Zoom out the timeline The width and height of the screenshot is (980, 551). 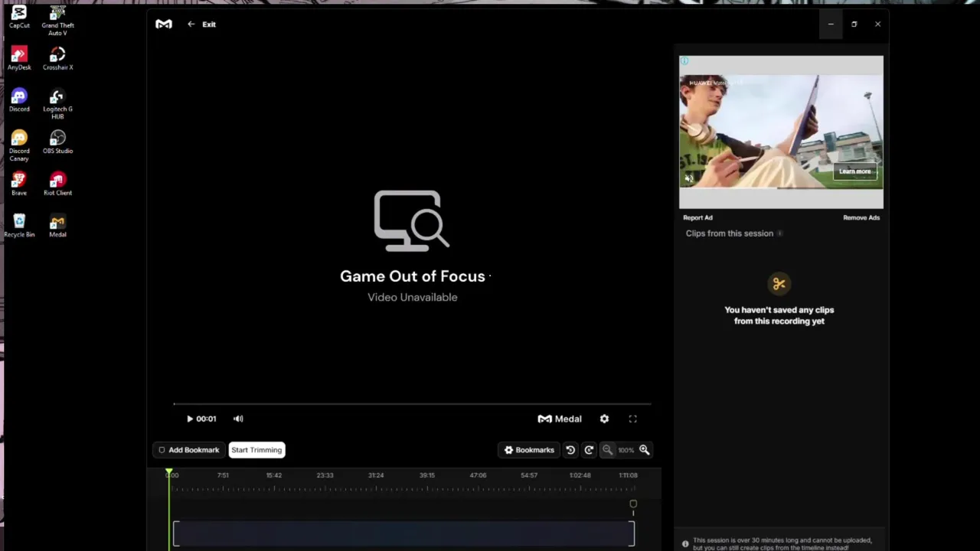point(607,450)
